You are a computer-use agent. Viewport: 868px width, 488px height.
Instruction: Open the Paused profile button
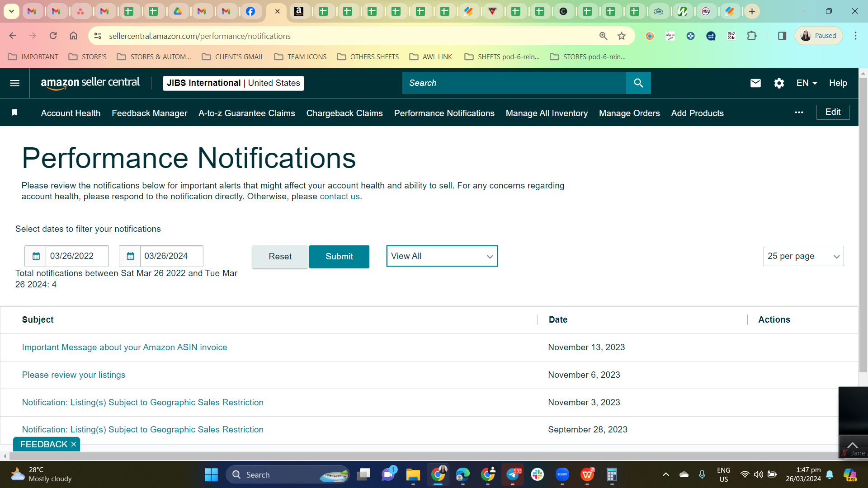click(x=818, y=36)
